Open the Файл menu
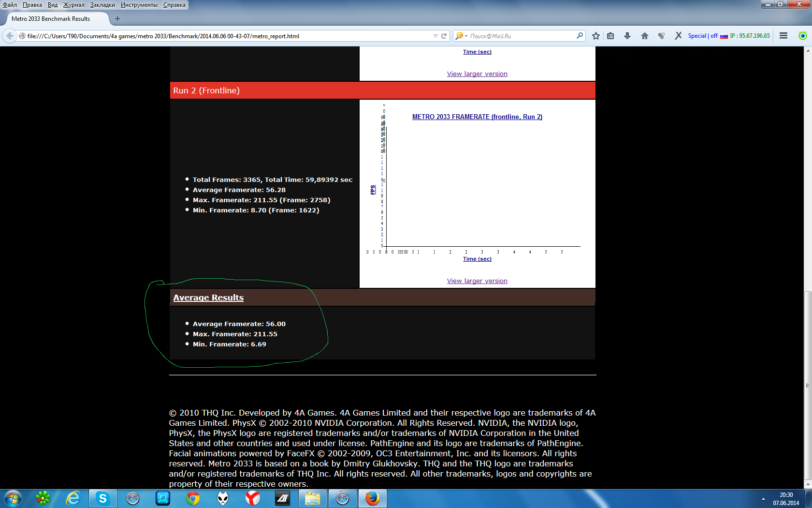The height and width of the screenshot is (508, 812). 10,5
